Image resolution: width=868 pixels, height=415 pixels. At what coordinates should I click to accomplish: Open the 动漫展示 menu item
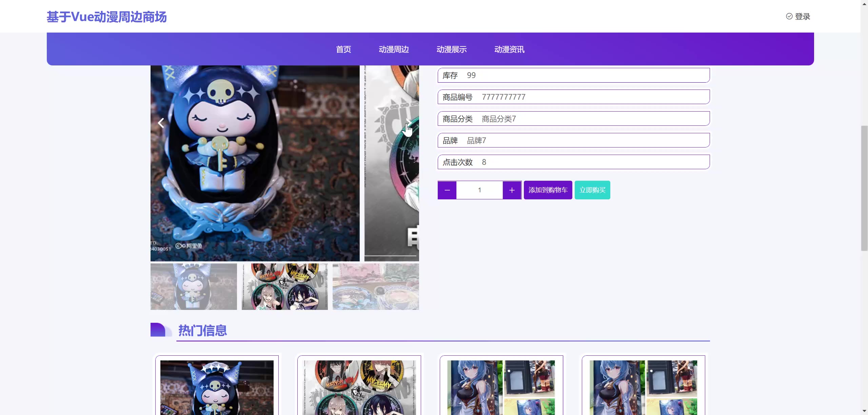click(451, 50)
